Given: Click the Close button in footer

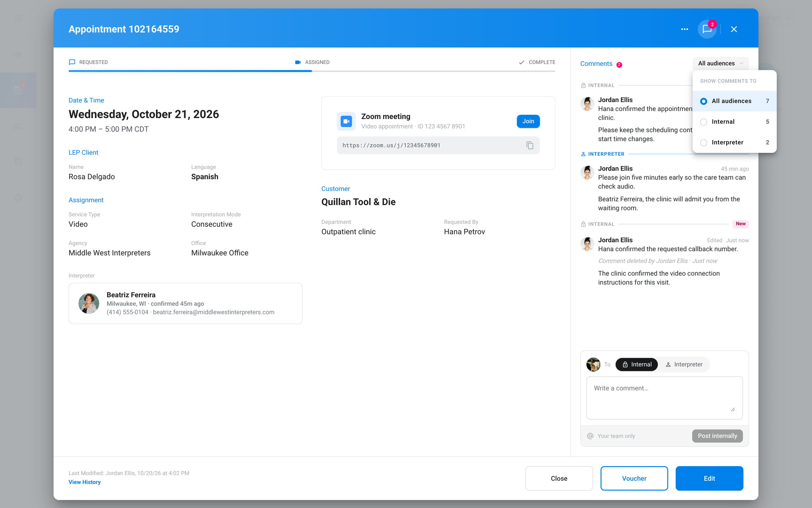Looking at the screenshot, I should 559,478.
